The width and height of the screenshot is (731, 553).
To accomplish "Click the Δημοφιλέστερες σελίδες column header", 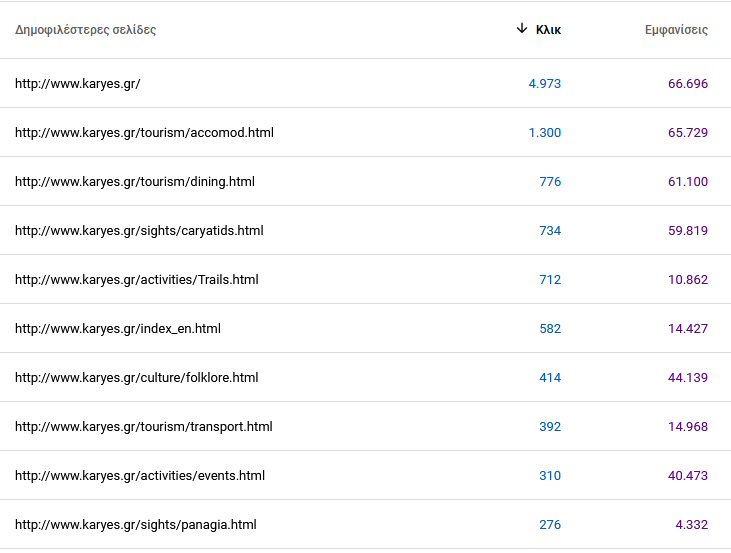I will (85, 30).
